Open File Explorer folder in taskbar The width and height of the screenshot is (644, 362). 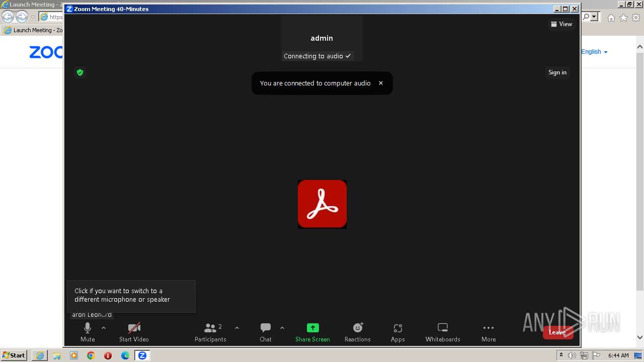[x=57, y=355]
